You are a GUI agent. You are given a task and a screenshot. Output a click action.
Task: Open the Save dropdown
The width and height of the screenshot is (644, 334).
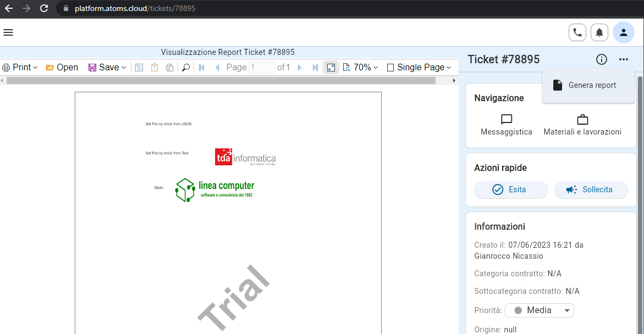[x=107, y=67]
